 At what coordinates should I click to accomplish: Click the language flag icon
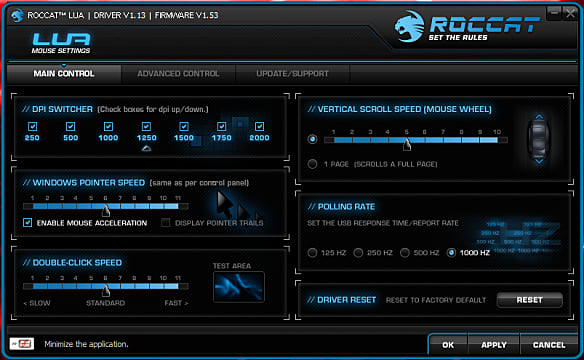22,344
